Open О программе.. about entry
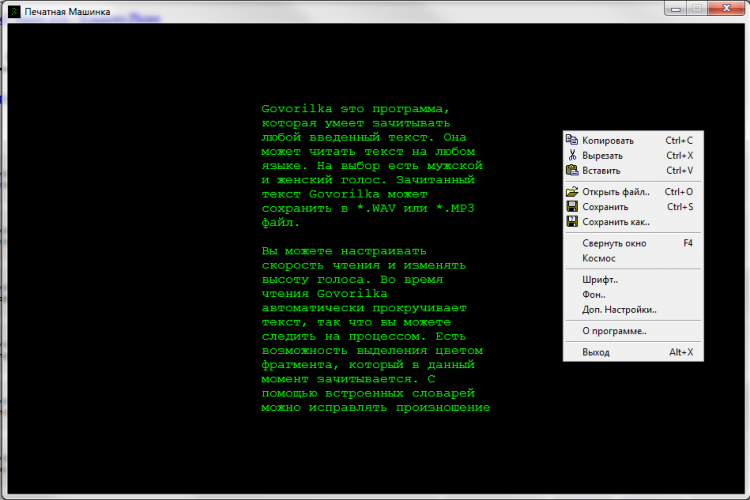Screen dimensions: 750x500 pyautogui.click(x=633, y=331)
